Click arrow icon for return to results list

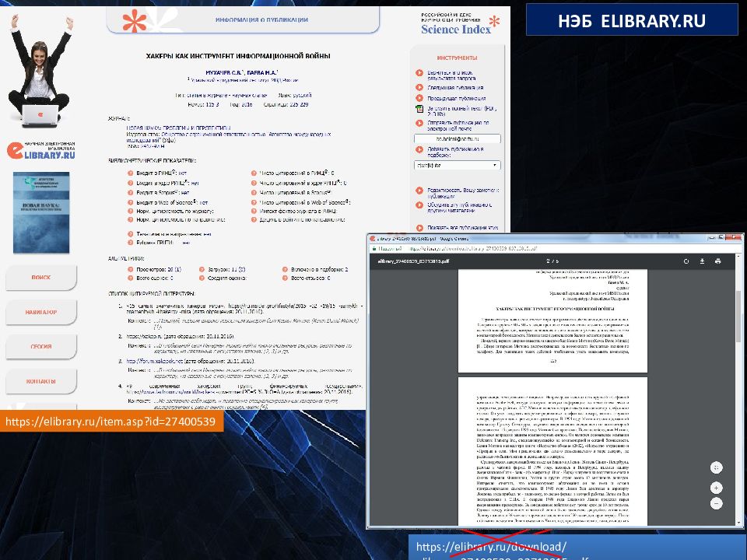[419, 73]
